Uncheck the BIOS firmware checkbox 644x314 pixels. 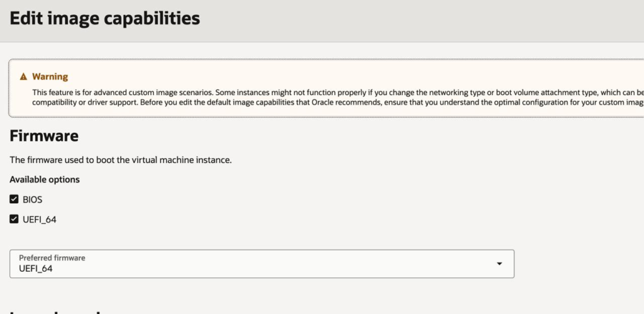click(x=14, y=199)
